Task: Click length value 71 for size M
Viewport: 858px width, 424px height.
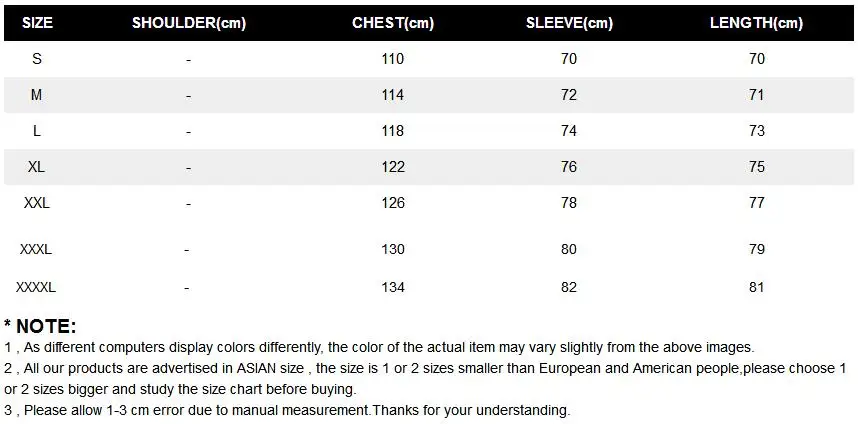Action: [x=757, y=95]
